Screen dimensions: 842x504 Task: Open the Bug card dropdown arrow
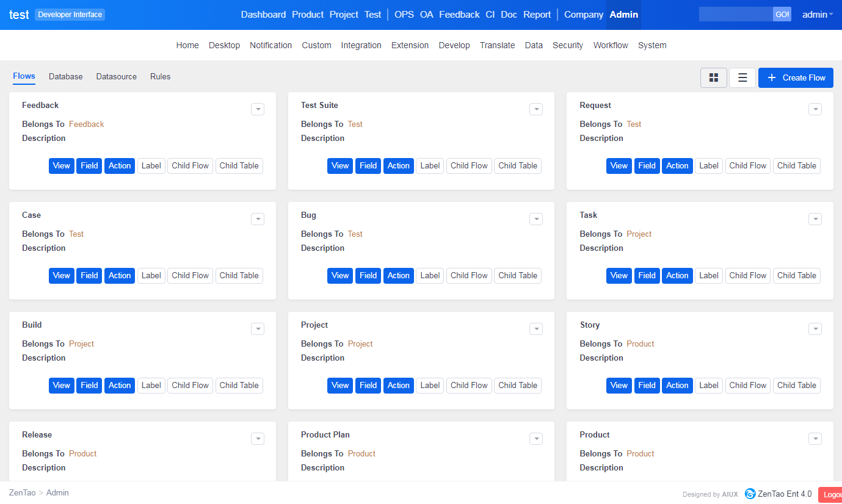536,219
